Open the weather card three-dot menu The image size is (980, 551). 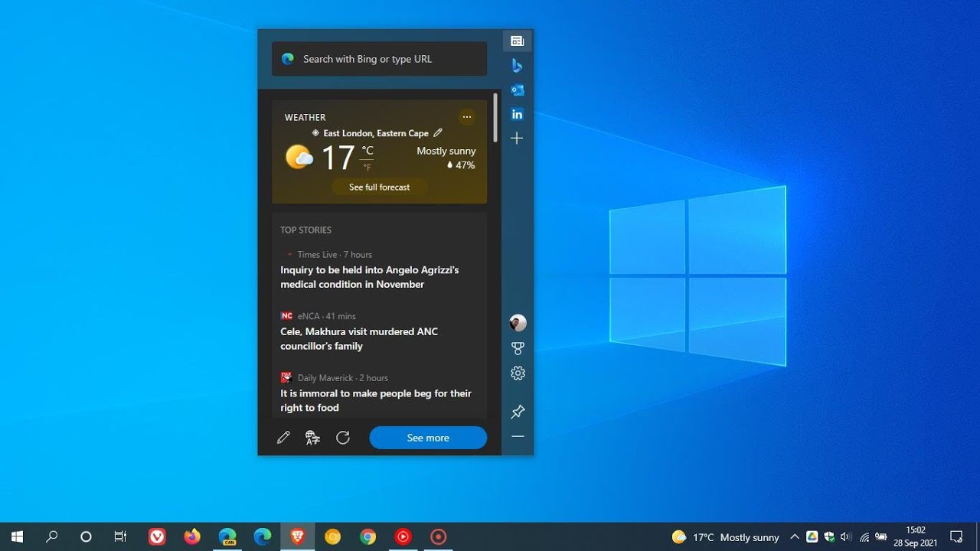click(x=467, y=117)
